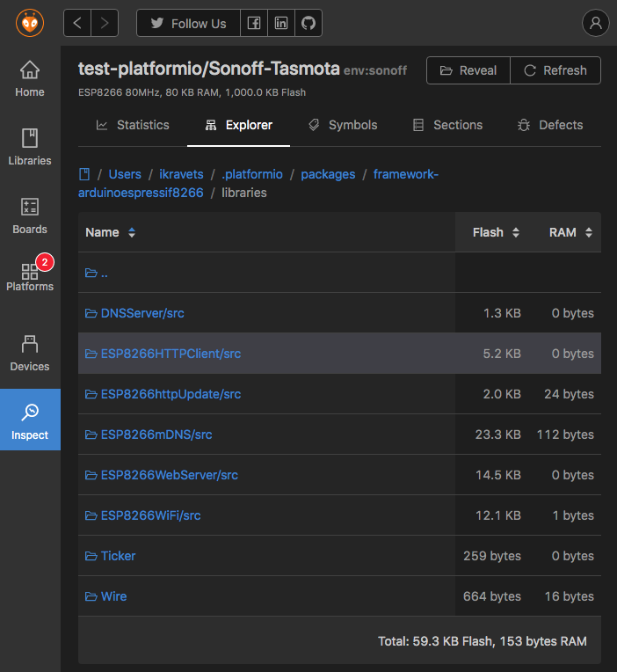
Task: Open the ESP8266httpUpdate/src folder
Action: 163,394
